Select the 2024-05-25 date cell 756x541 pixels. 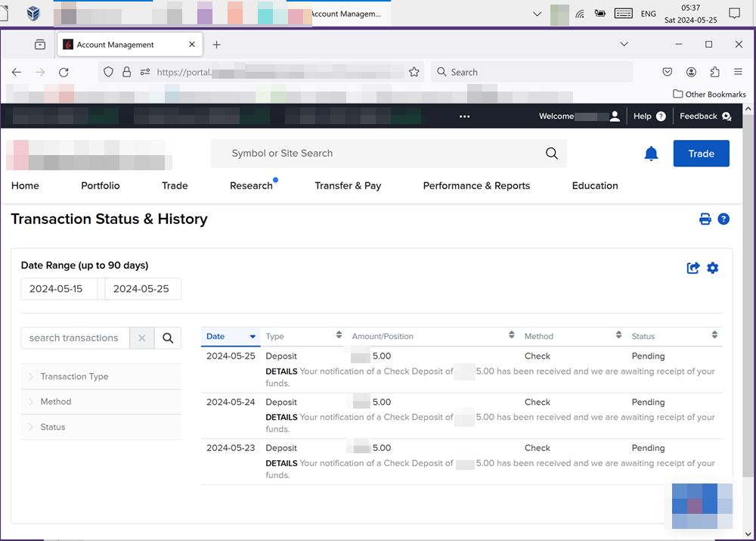[x=231, y=356]
